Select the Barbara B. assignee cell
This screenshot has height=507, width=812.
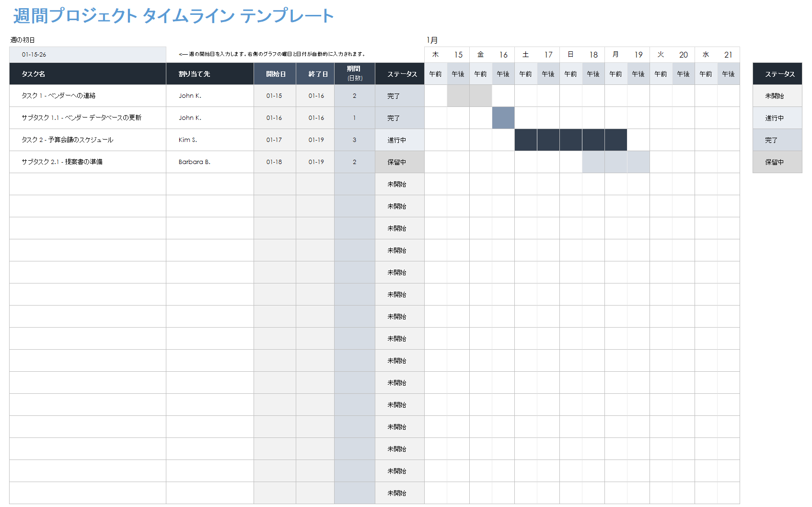(210, 162)
